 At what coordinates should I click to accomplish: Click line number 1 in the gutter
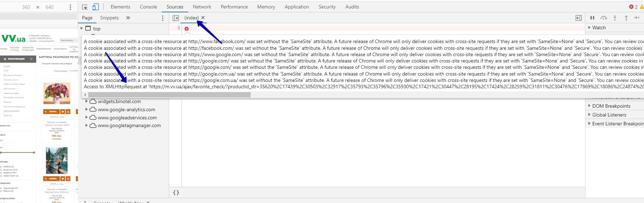click(x=179, y=28)
